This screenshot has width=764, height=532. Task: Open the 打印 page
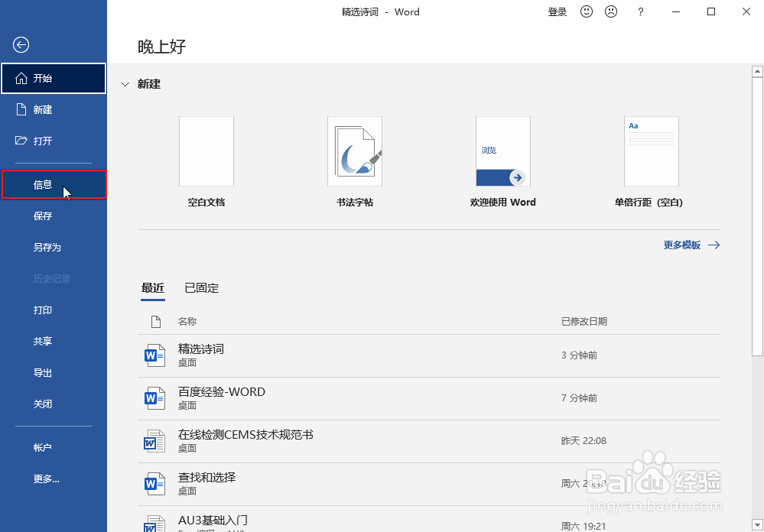tap(54, 310)
